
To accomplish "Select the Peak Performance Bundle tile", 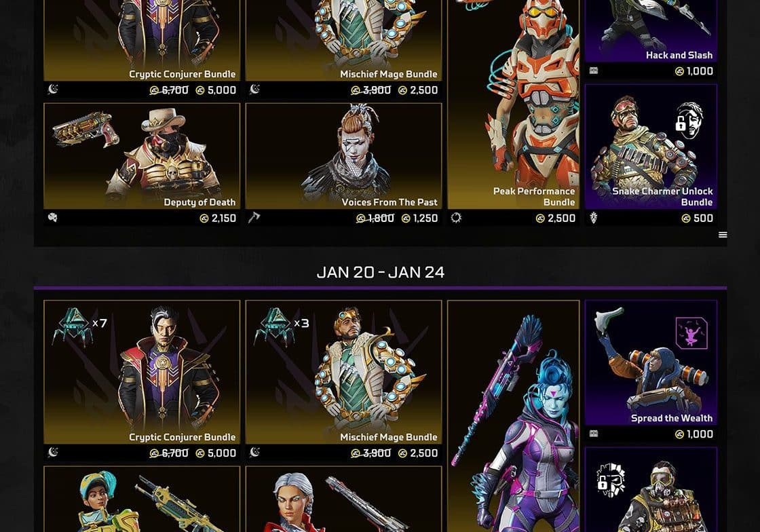I will click(x=513, y=104).
